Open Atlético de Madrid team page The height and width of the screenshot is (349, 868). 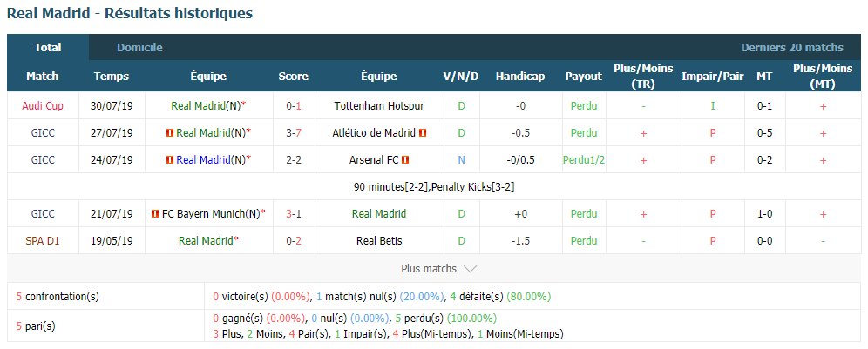pos(375,133)
